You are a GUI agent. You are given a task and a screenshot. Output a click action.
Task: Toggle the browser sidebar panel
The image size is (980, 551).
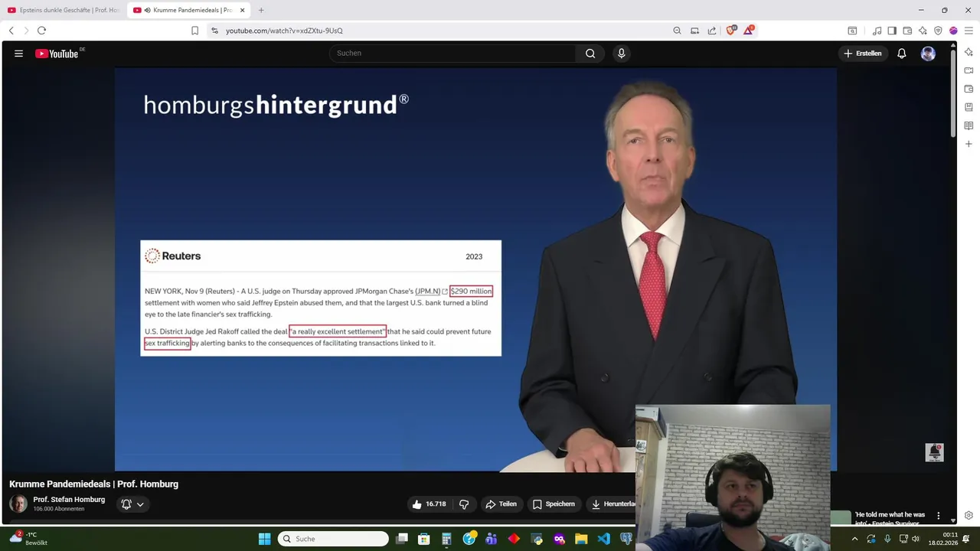point(892,31)
